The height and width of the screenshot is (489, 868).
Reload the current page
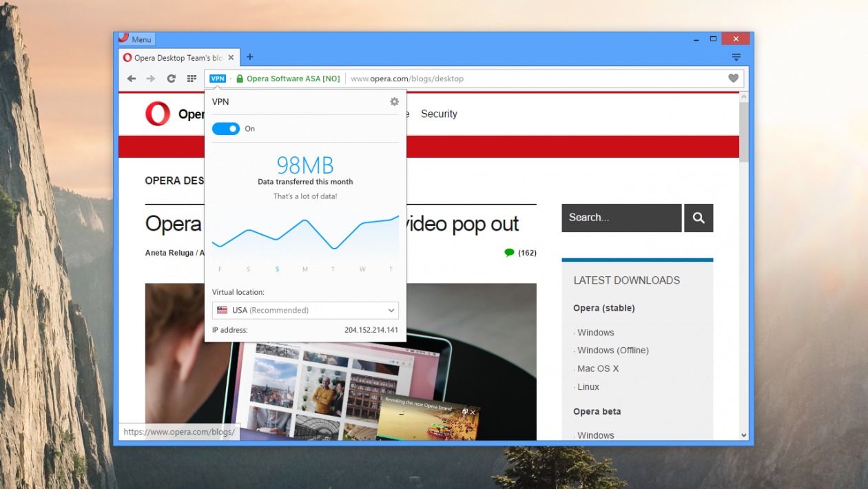172,79
